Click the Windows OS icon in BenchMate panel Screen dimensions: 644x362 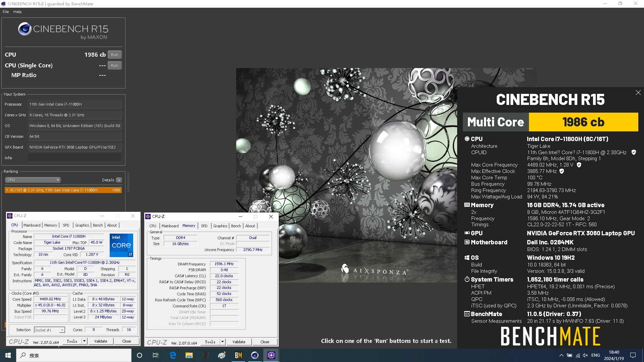click(467, 257)
